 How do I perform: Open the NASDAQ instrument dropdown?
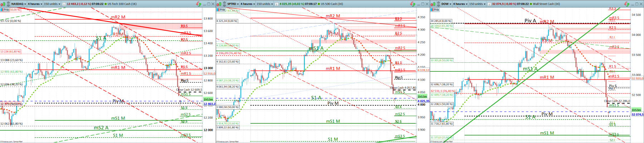(18, 4)
